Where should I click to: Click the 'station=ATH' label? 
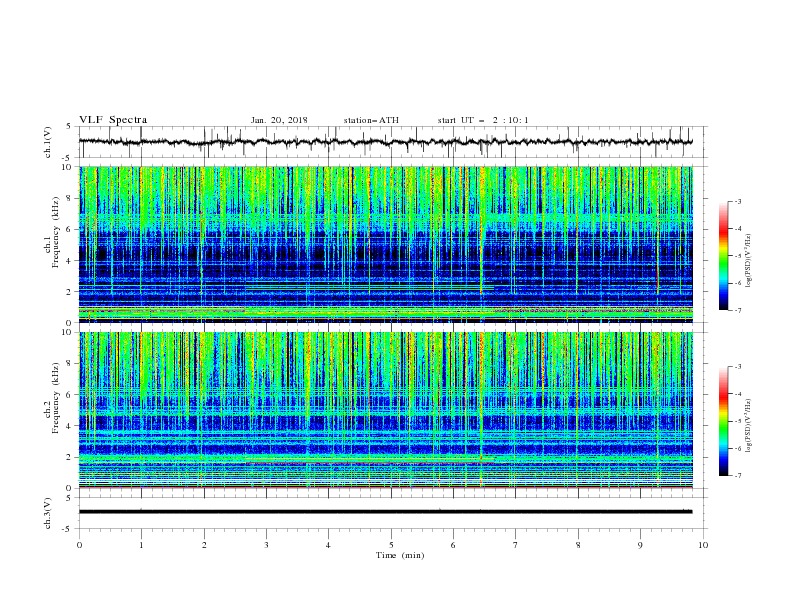pyautogui.click(x=371, y=120)
